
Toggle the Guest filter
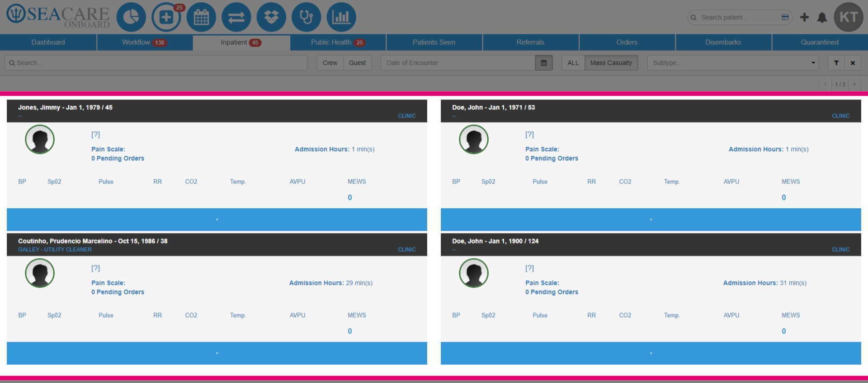pyautogui.click(x=357, y=63)
